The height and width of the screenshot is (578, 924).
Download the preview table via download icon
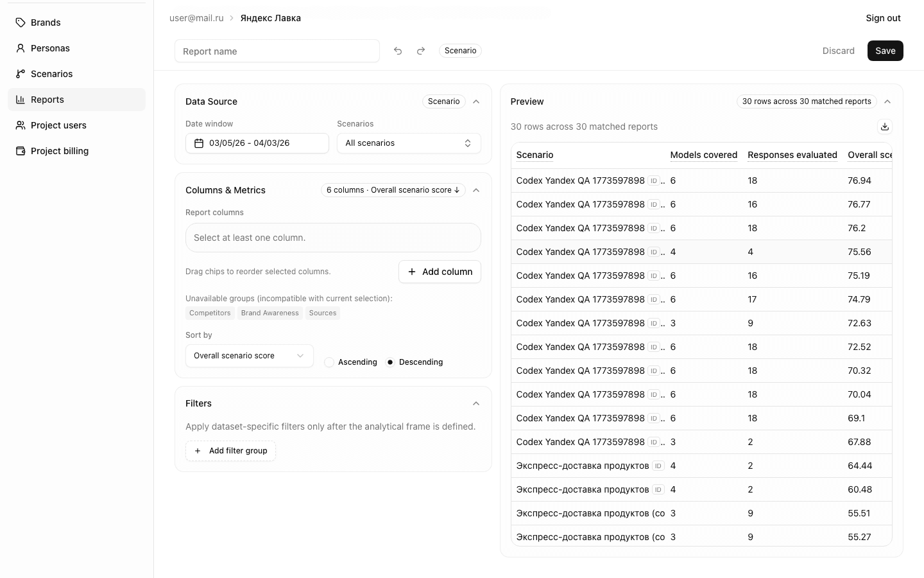pyautogui.click(x=885, y=127)
